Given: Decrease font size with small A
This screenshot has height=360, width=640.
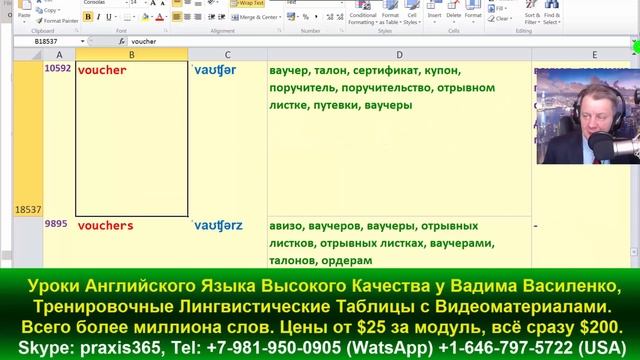Looking at the screenshot, I should [162, 3].
